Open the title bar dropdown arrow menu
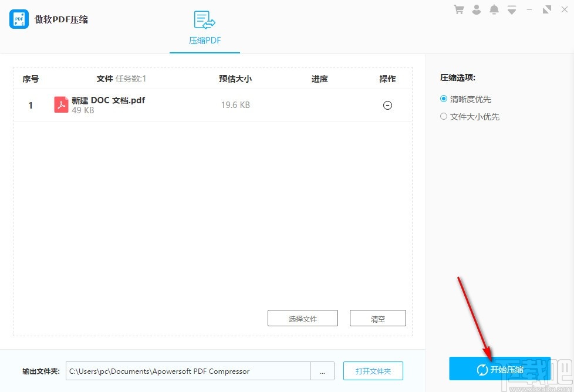 click(511, 9)
